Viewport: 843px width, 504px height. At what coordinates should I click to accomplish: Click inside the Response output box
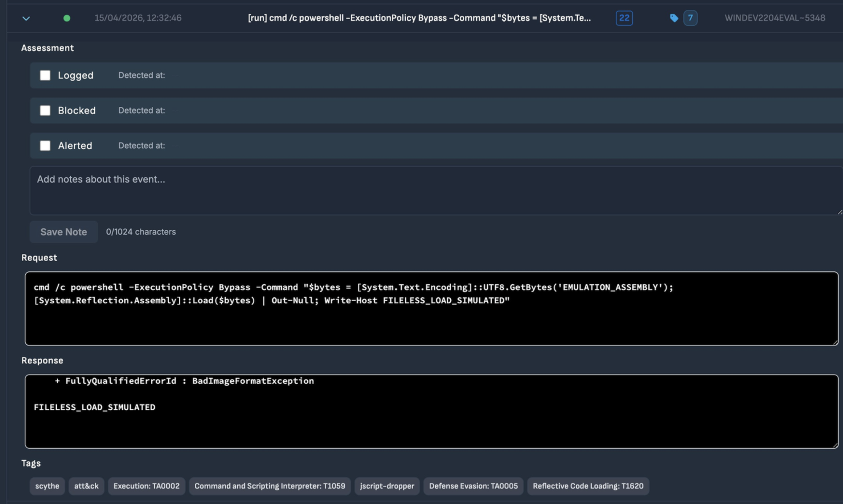[432, 424]
